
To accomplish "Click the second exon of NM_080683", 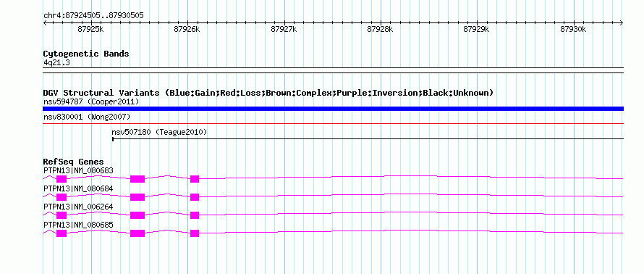I will click(x=137, y=179).
